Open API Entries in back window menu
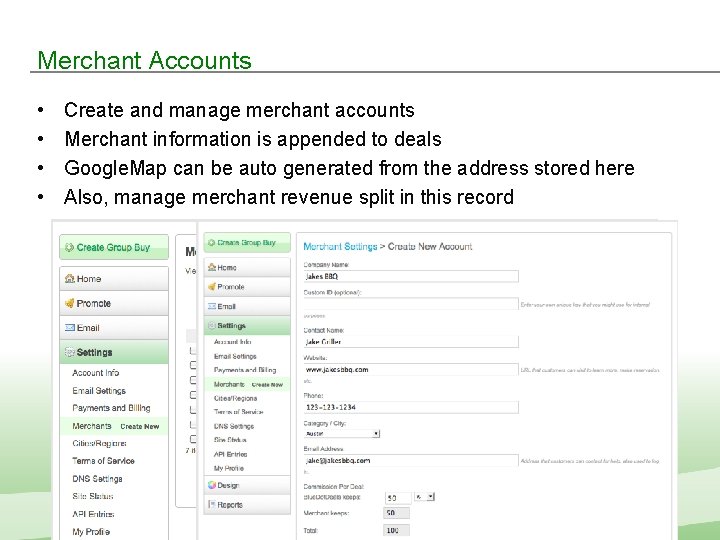This screenshot has width=720, height=540. click(x=93, y=514)
